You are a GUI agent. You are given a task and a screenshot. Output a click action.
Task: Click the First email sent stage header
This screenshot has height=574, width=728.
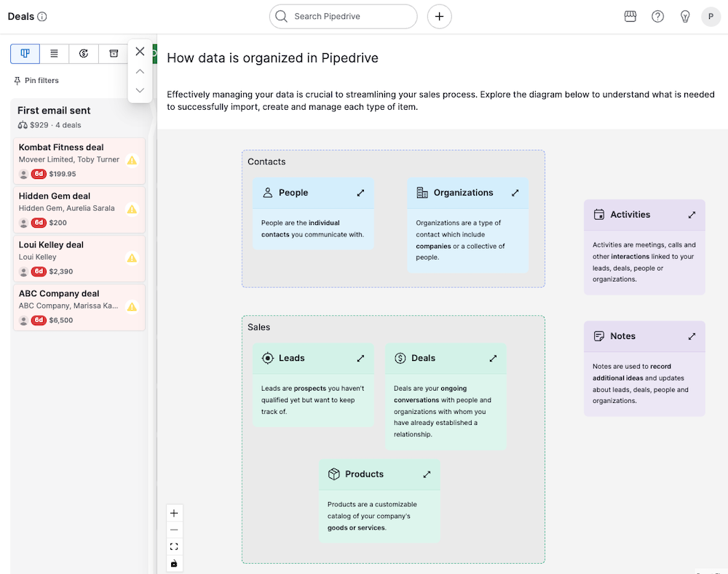54,111
